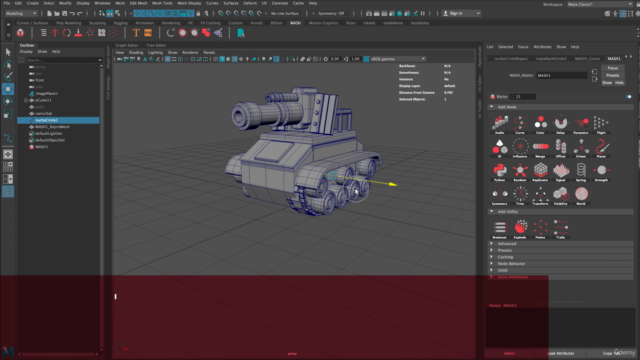Open the Workspace Maya Classic dropdown
Image resolution: width=640 pixels, height=360 pixels.
pos(600,4)
